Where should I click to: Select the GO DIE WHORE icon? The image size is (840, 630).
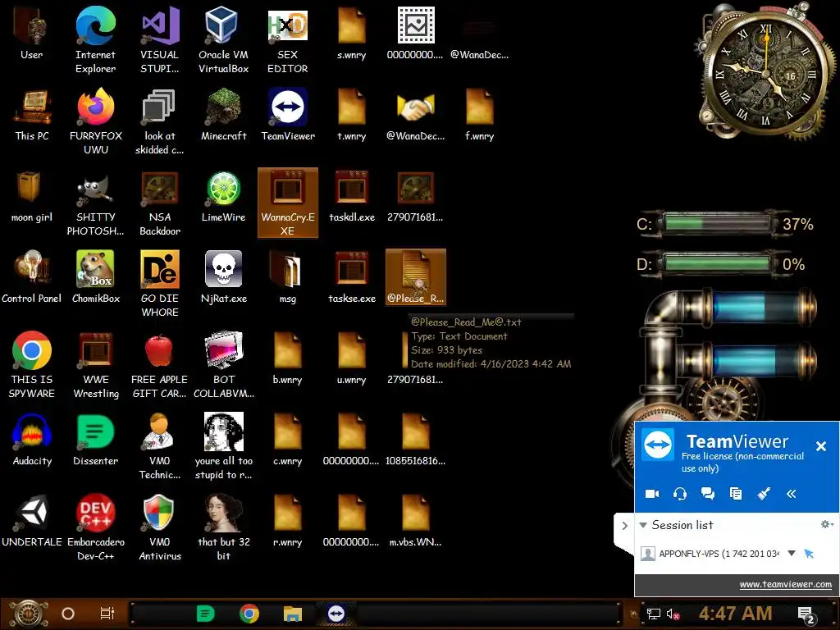(160, 284)
